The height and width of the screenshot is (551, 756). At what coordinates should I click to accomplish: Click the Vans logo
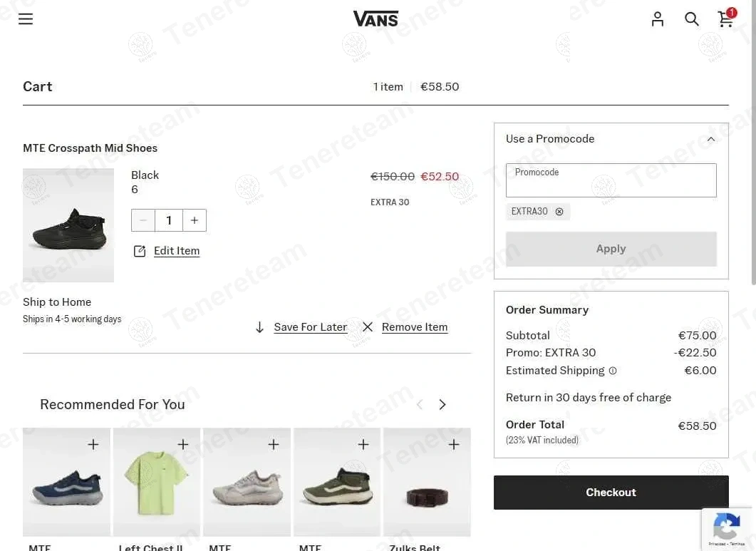[376, 19]
